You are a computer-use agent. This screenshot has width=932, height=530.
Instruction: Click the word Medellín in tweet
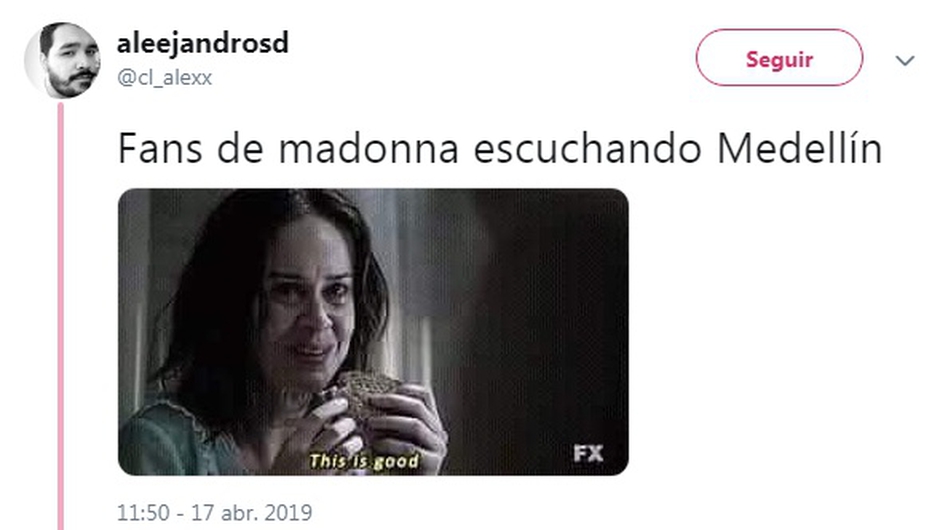(x=799, y=148)
